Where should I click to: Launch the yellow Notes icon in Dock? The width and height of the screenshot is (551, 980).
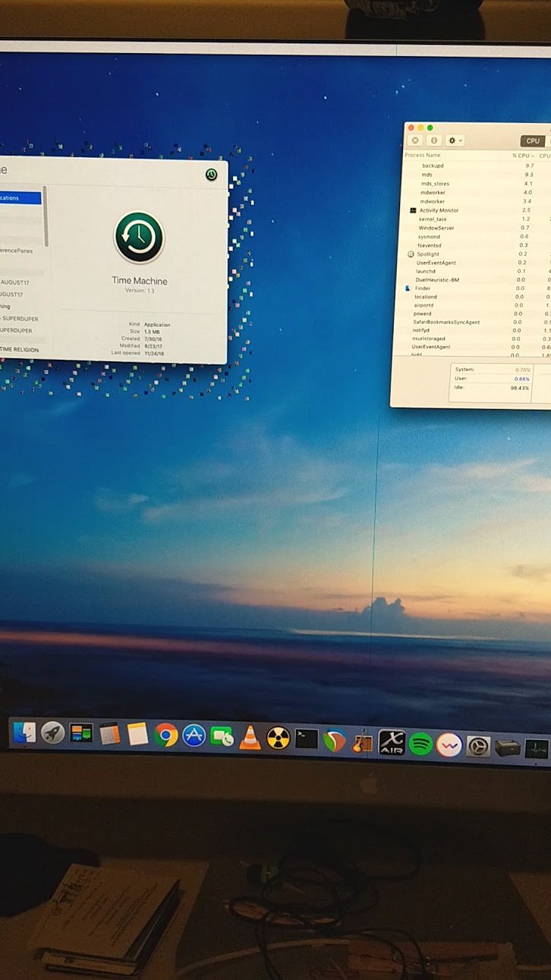(x=137, y=734)
